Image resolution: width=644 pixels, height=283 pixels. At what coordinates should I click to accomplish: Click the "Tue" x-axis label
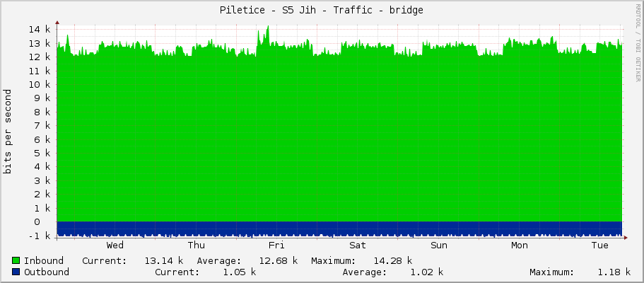(600, 246)
